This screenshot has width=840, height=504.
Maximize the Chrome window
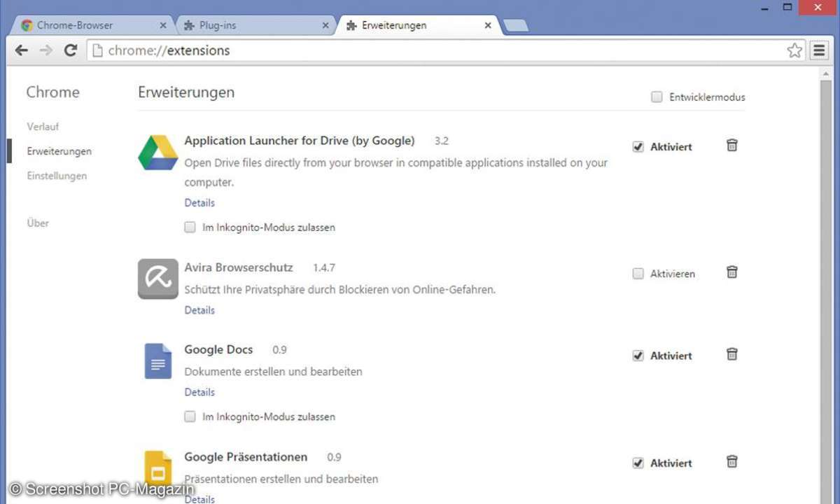tap(787, 7)
